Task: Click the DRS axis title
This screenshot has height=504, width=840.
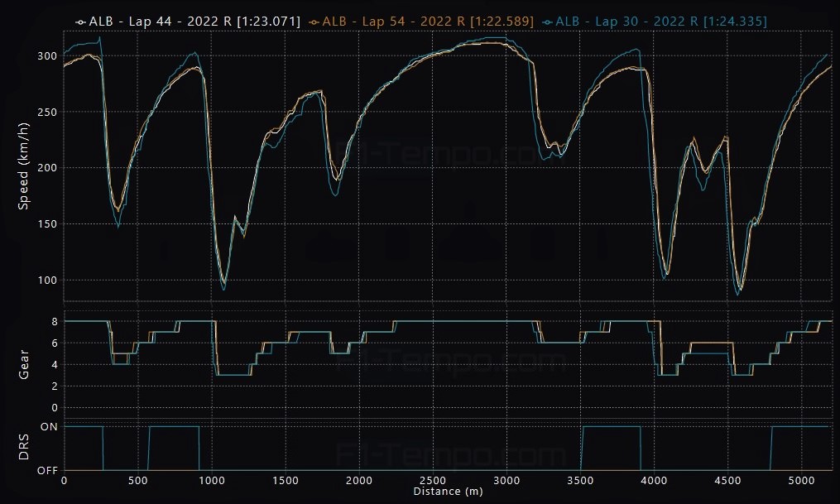Action: click(x=23, y=448)
